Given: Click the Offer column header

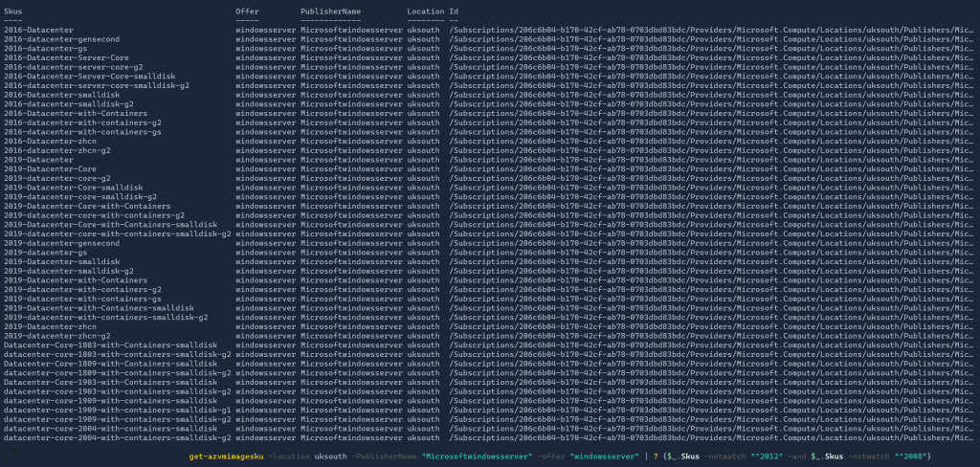Looking at the screenshot, I should tap(246, 11).
